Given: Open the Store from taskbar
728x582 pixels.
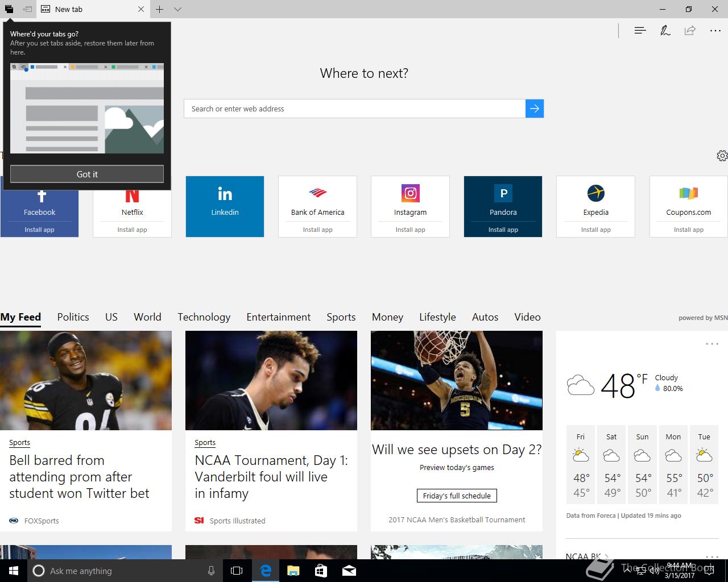Looking at the screenshot, I should [x=321, y=571].
